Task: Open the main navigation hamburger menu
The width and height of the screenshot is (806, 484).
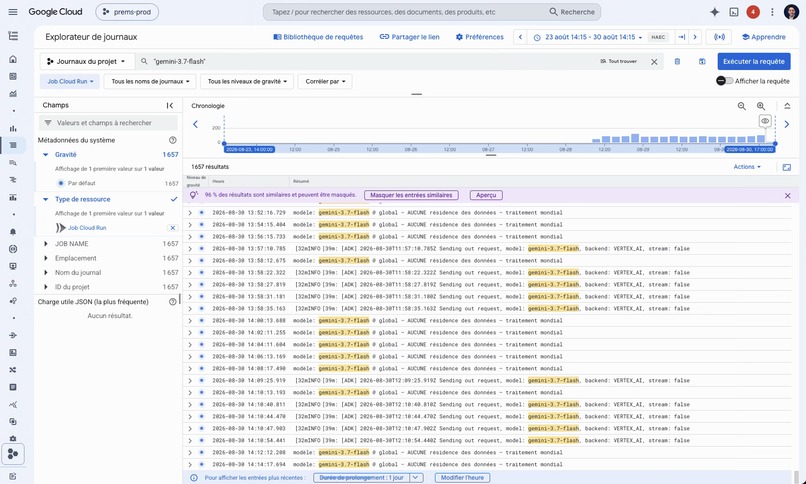Action: tap(13, 12)
